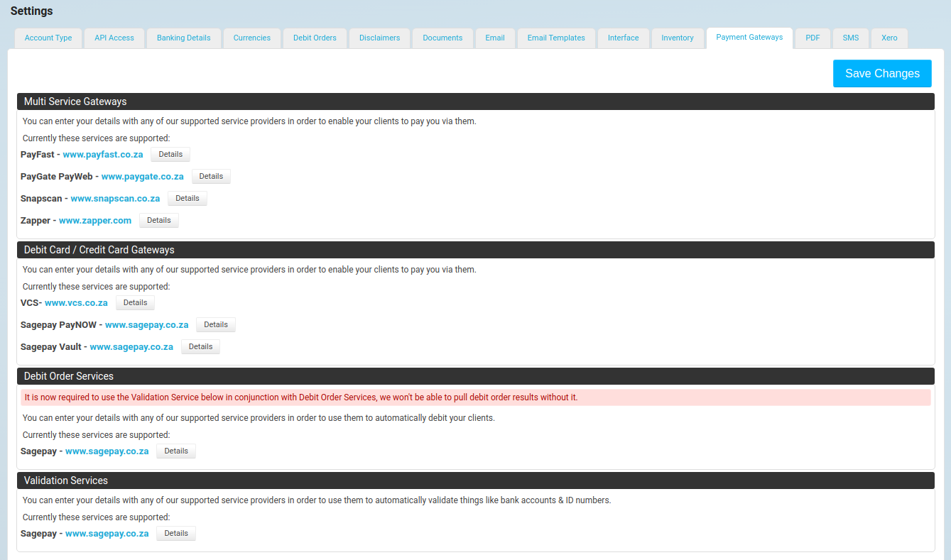Open Sagepay link under Debit Order Services
This screenshot has height=560, width=951.
point(107,451)
